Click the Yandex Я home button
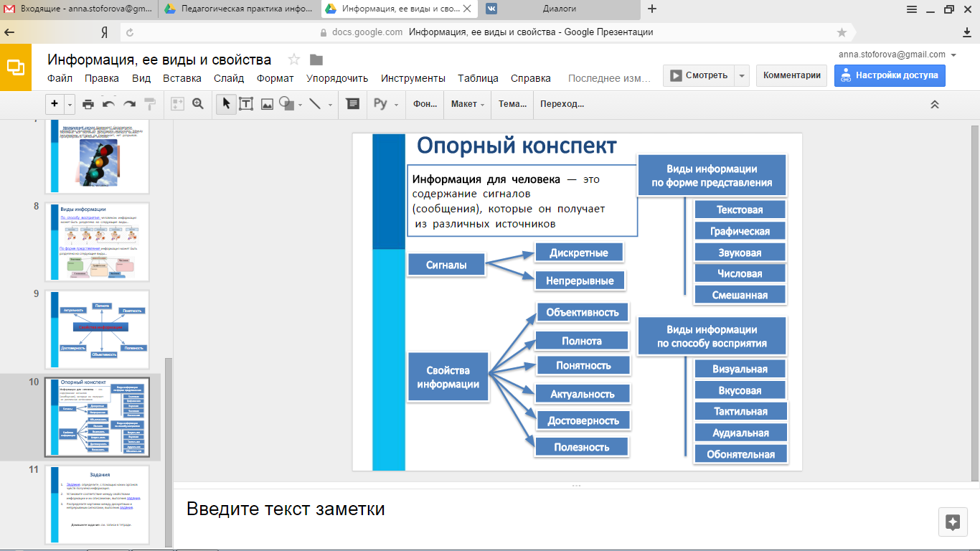980x551 pixels. (x=104, y=33)
